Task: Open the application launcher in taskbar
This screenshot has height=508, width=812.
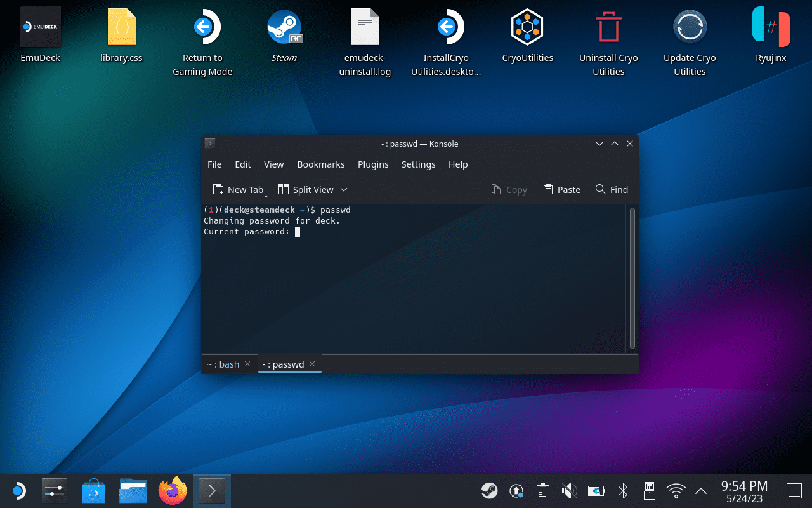Action: coord(18,491)
